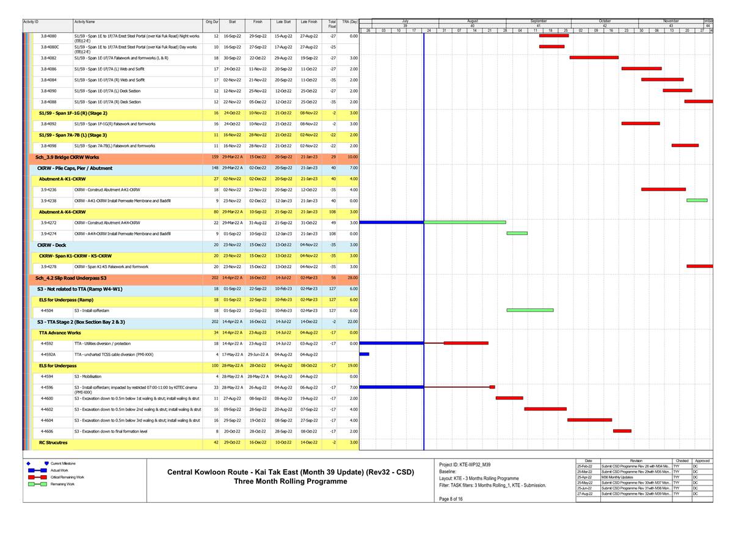Viewport: 756px width, 535px height.
Task: Select the Critical Remaining Work legend bar
Action: pos(38,477)
